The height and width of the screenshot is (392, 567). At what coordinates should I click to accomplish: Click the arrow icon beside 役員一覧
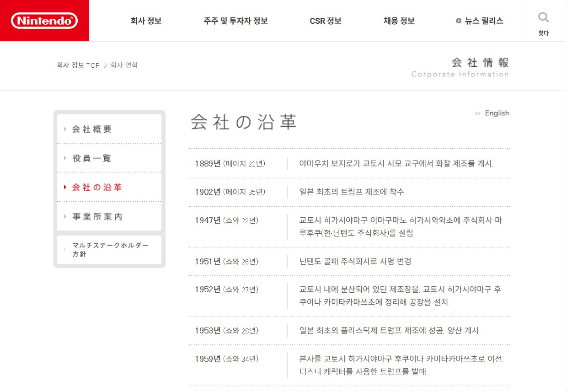coord(64,158)
